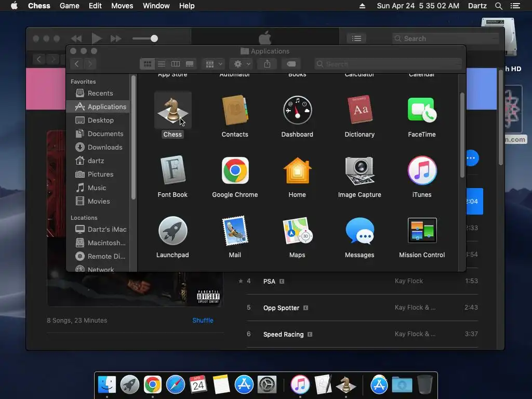Click the Shuffle link in iTunes
This screenshot has width=532, height=399.
click(x=203, y=320)
